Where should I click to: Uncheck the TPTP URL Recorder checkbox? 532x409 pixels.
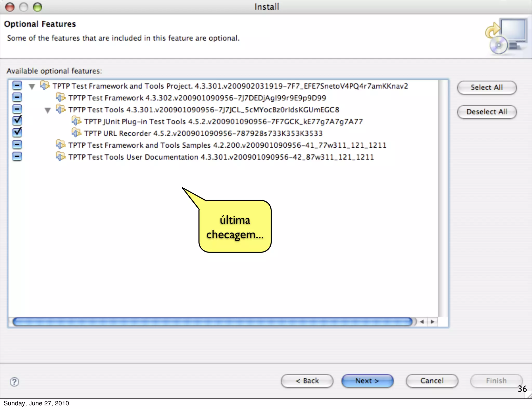(x=17, y=132)
